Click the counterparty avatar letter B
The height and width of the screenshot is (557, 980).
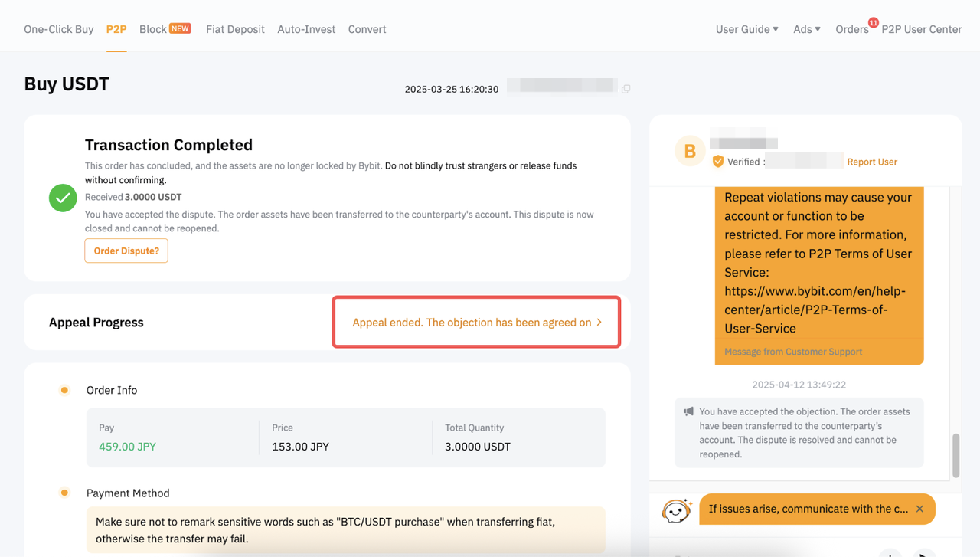690,151
